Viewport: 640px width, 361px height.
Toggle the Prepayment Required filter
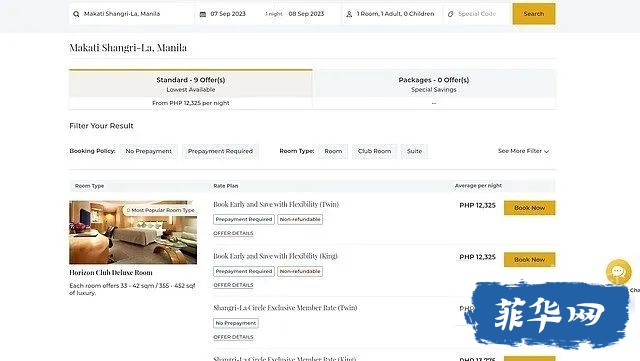(x=220, y=151)
